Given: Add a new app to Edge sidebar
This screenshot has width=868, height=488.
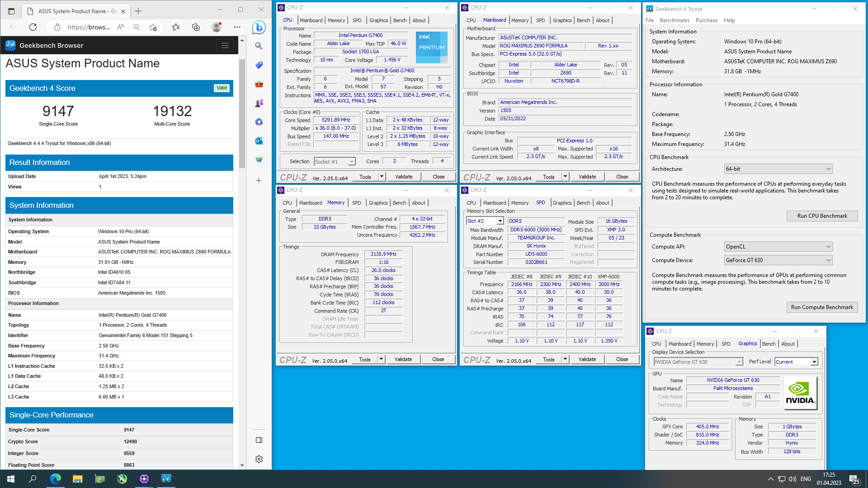Looking at the screenshot, I should point(259,180).
